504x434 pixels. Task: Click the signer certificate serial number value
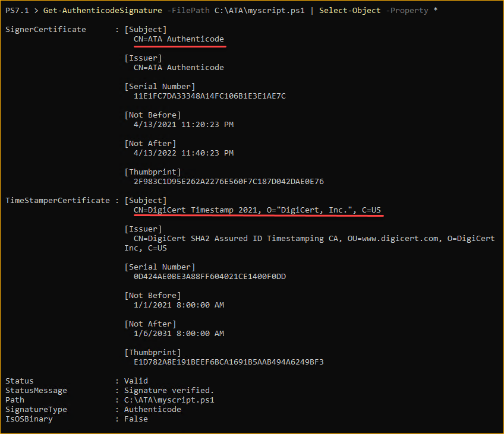point(210,96)
